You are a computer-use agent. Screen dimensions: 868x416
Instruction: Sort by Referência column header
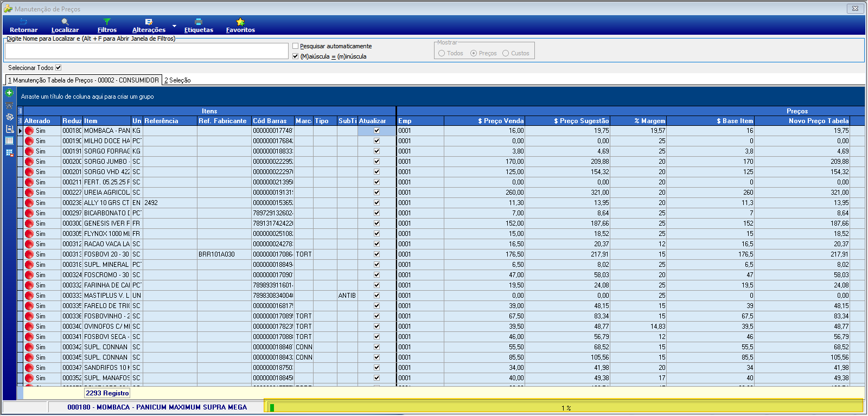point(170,121)
